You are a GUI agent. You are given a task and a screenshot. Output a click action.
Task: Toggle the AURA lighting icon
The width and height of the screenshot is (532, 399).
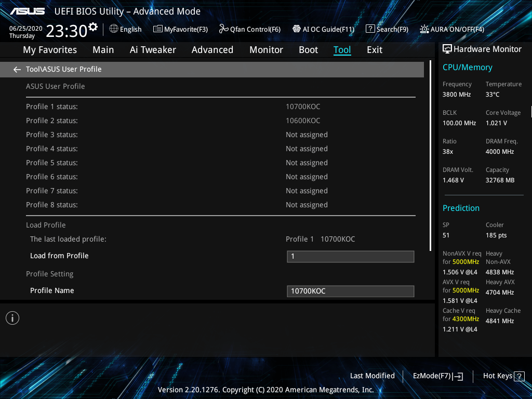(424, 29)
